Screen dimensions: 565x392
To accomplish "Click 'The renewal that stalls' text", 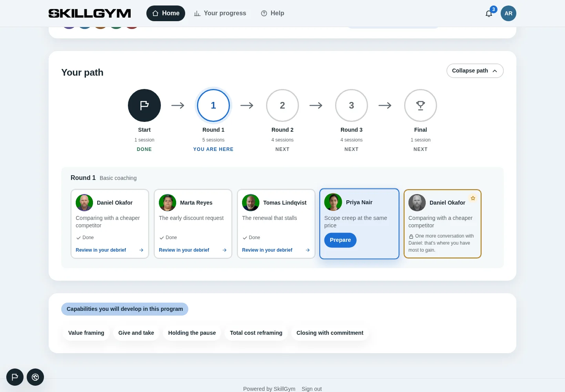I will [270, 218].
